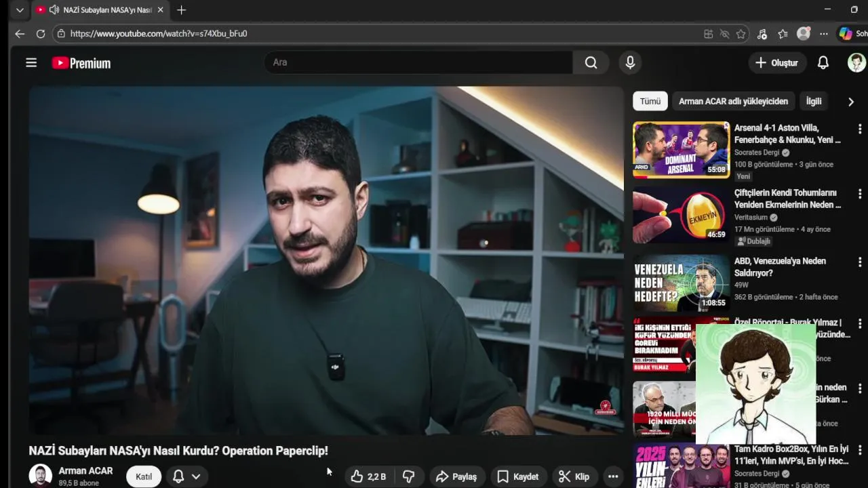868x488 pixels.
Task: Open Veritasium channel name
Action: tap(751, 218)
